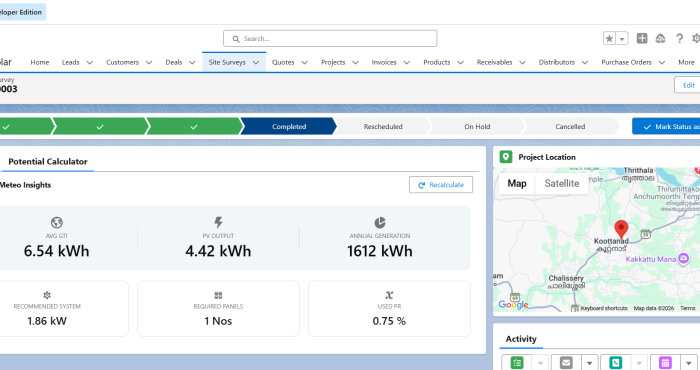Open map Keyboard shortcuts
The height and width of the screenshot is (370, 700).
[x=604, y=308]
